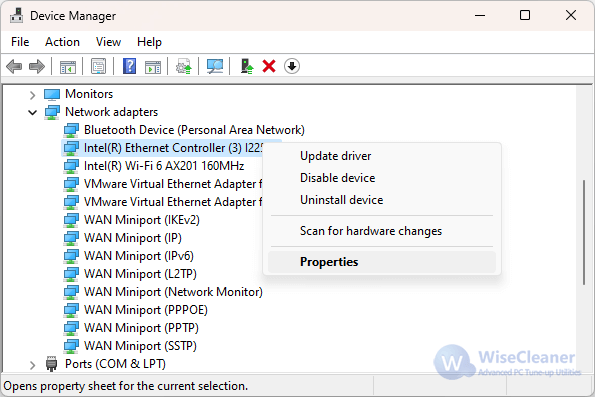Close the Device Manager window
This screenshot has width=595, height=397.
571,16
